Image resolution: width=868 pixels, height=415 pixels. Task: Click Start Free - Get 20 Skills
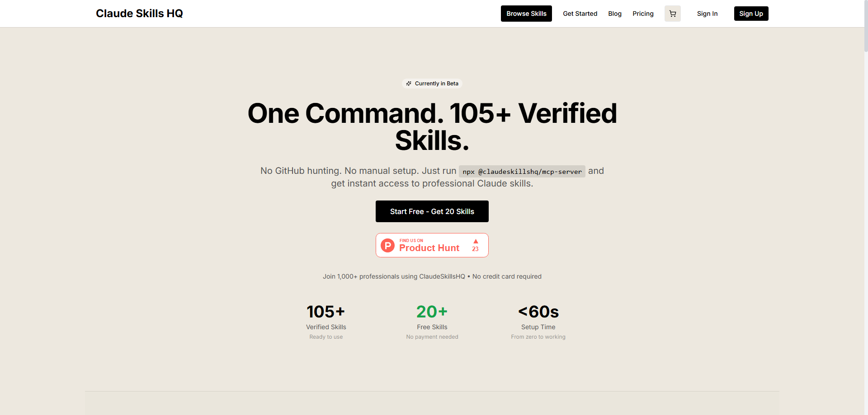click(x=432, y=211)
